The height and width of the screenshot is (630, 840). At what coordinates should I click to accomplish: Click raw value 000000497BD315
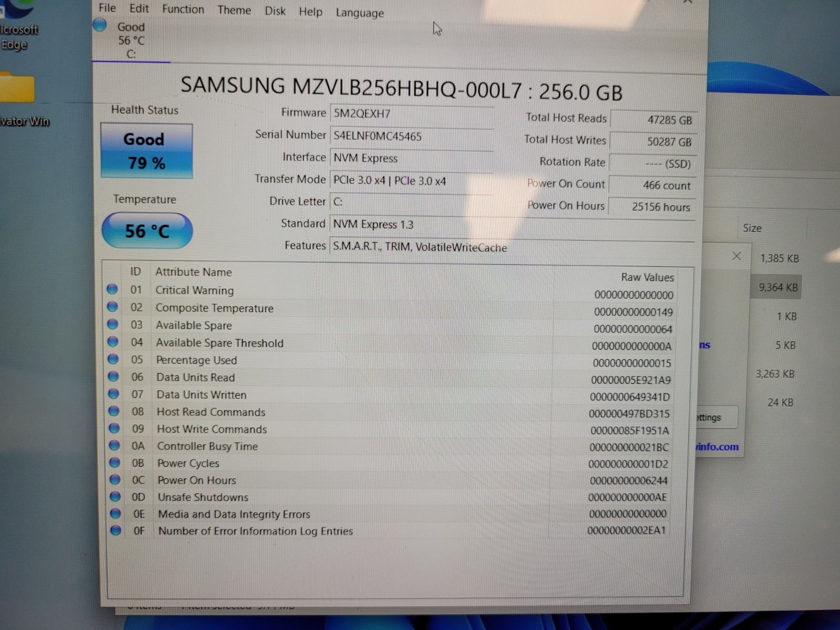click(629, 414)
